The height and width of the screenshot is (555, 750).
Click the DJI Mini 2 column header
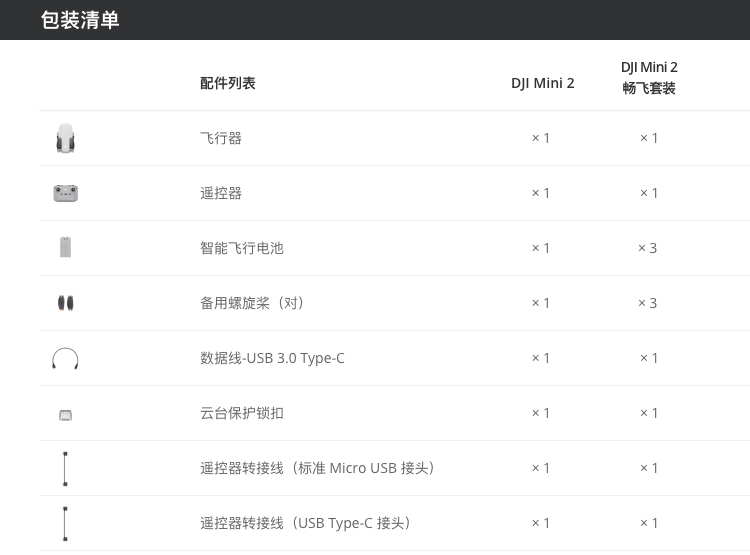coord(542,83)
